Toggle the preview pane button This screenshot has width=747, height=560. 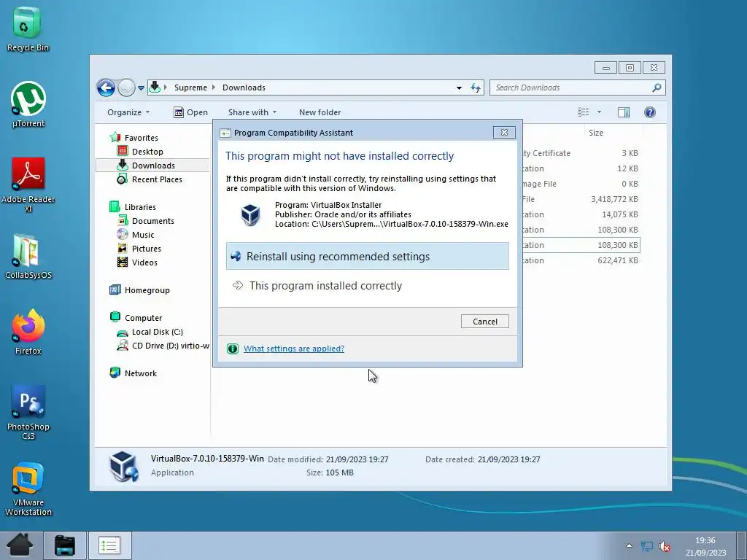[x=623, y=112]
